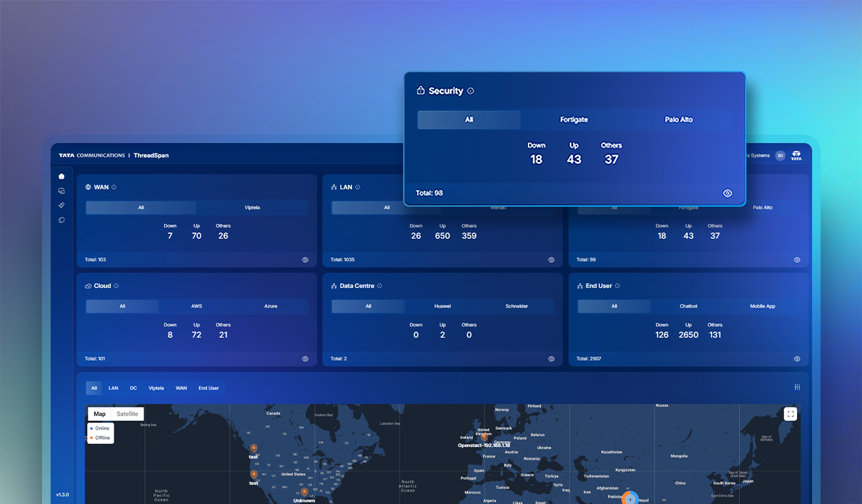Image resolution: width=862 pixels, height=504 pixels.
Task: Filter map by LAN
Action: point(114,388)
